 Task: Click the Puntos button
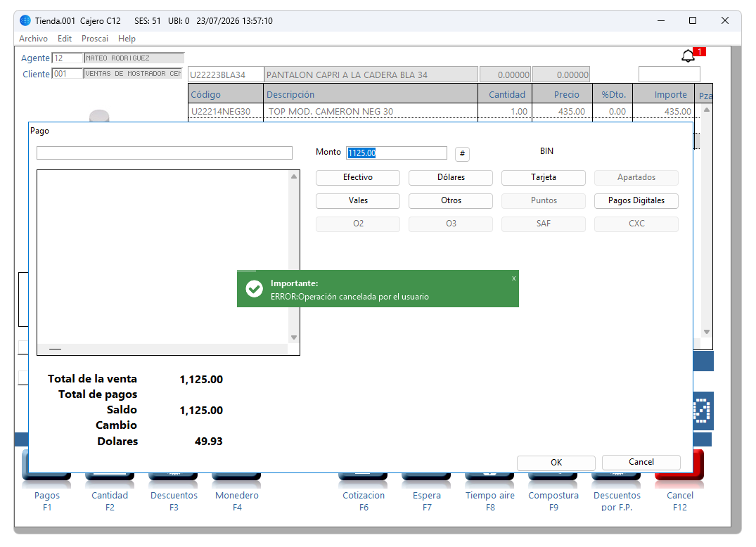(x=544, y=200)
